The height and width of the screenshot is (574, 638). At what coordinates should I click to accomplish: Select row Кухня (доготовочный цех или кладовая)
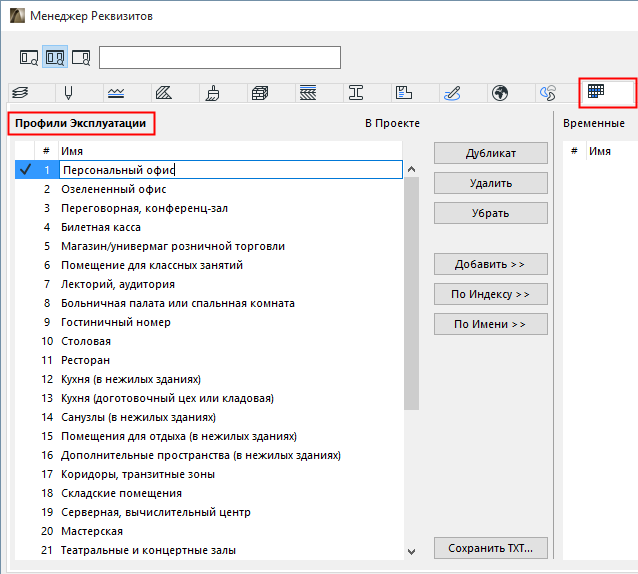[x=208, y=398]
